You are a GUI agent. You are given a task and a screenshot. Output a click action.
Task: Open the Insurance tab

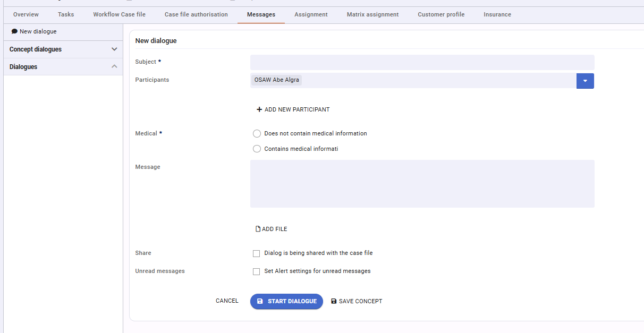pos(497,14)
